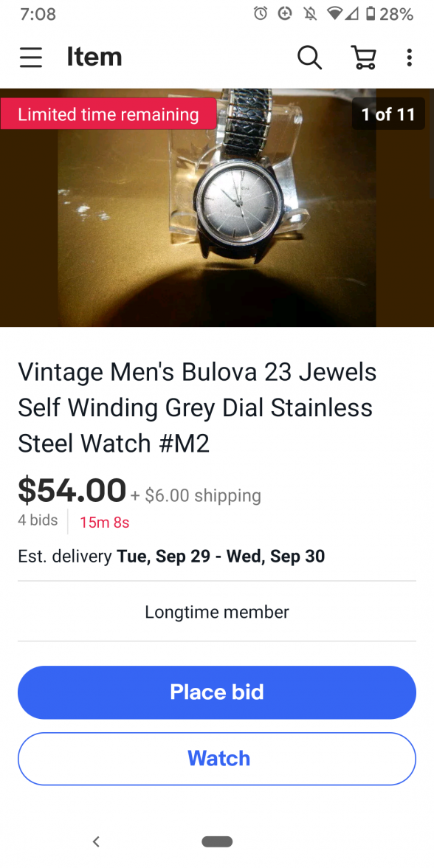This screenshot has height=868, width=434.
Task: Tap the Watch button to track this item
Action: click(x=217, y=758)
